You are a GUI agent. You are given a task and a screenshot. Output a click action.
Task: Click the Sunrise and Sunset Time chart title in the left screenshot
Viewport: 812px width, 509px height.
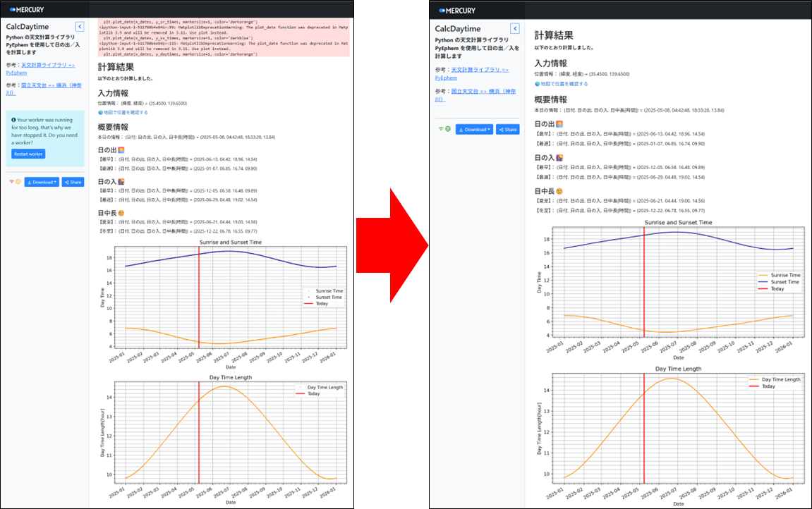(x=231, y=242)
